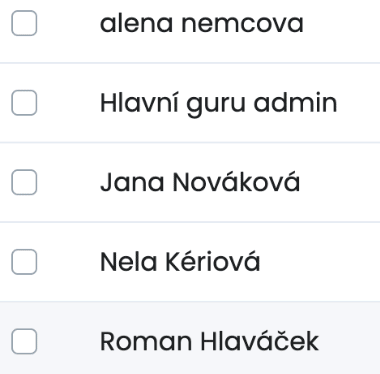Open the Roman Hlaváček user name

point(209,341)
